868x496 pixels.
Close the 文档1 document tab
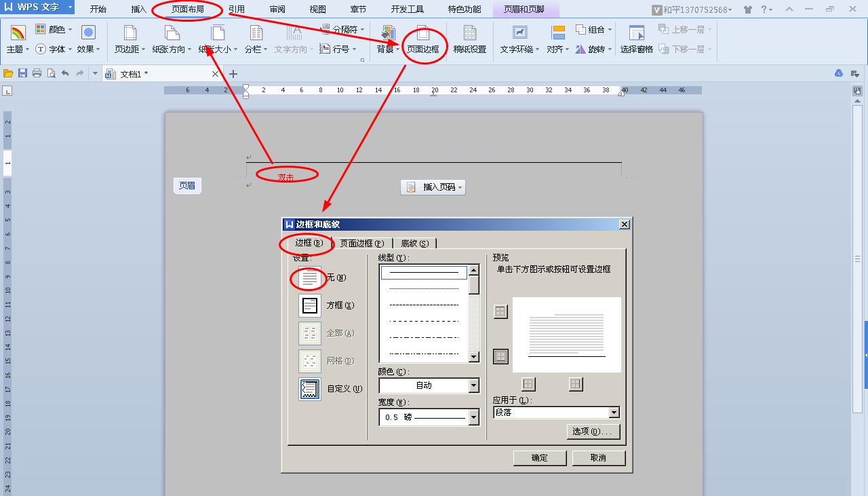tap(216, 73)
